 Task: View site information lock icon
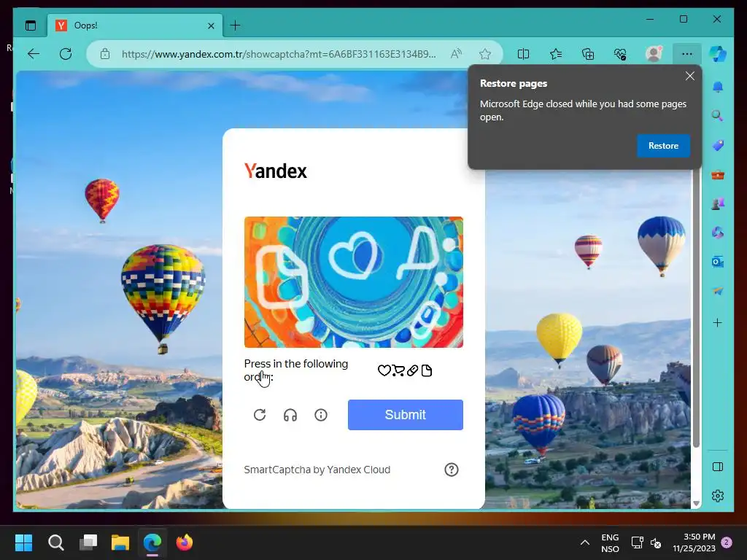[x=105, y=54]
